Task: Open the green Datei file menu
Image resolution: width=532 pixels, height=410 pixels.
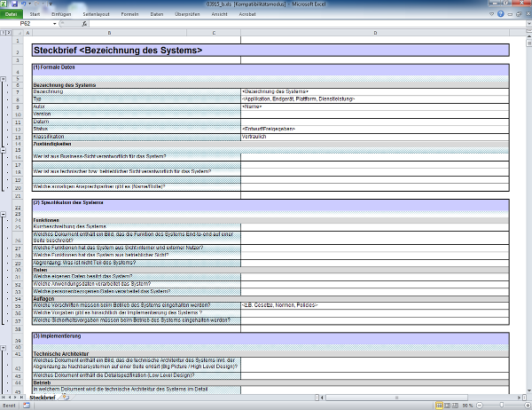Action: pos(12,15)
